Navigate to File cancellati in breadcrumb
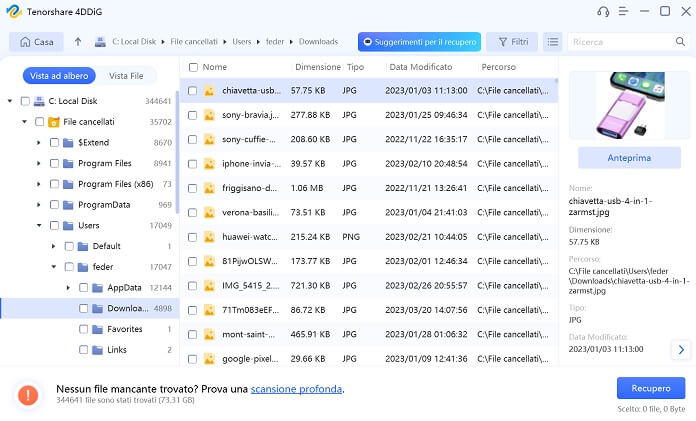 194,42
